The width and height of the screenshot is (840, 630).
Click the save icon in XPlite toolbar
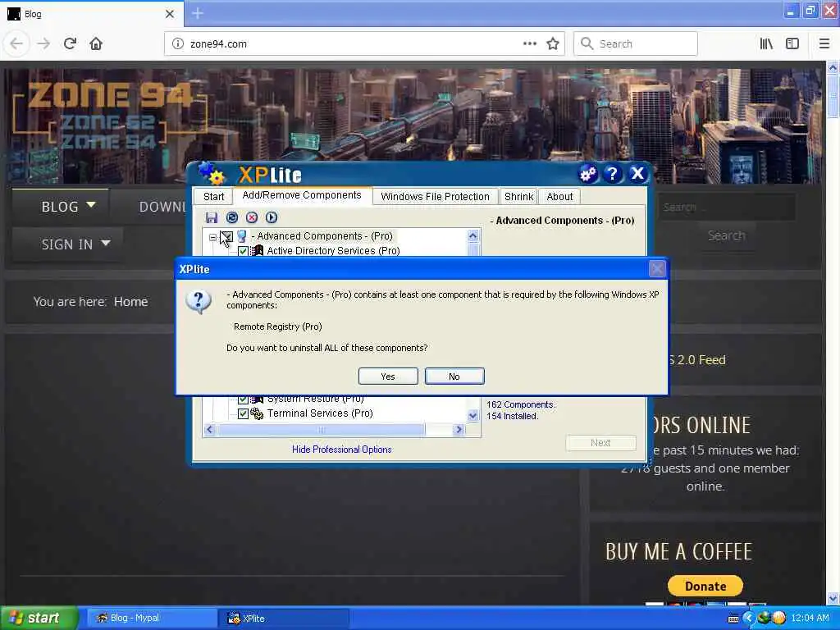pyautogui.click(x=212, y=217)
